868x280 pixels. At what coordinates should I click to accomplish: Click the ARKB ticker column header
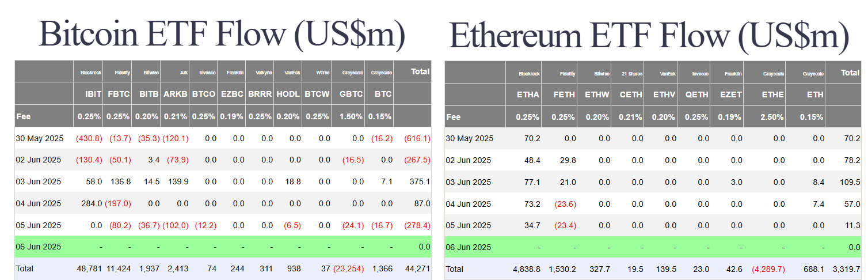click(175, 94)
